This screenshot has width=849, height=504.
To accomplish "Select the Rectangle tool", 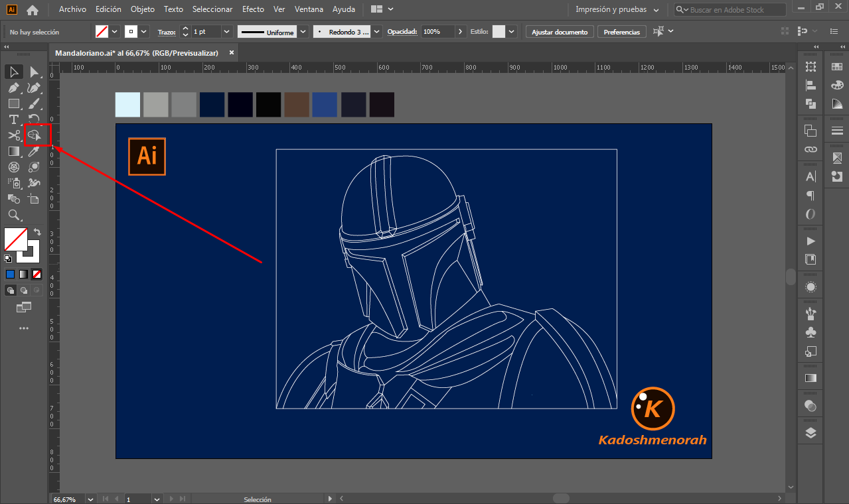I will click(13, 103).
